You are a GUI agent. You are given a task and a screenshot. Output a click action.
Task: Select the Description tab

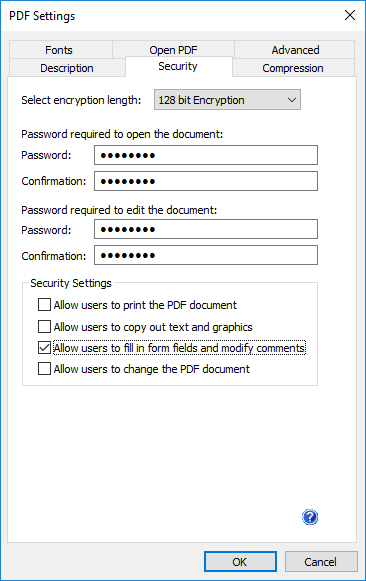tap(67, 68)
